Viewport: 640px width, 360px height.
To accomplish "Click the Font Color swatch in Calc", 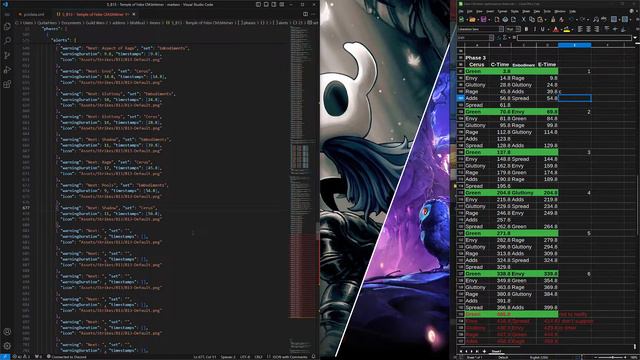I will 556,29.
